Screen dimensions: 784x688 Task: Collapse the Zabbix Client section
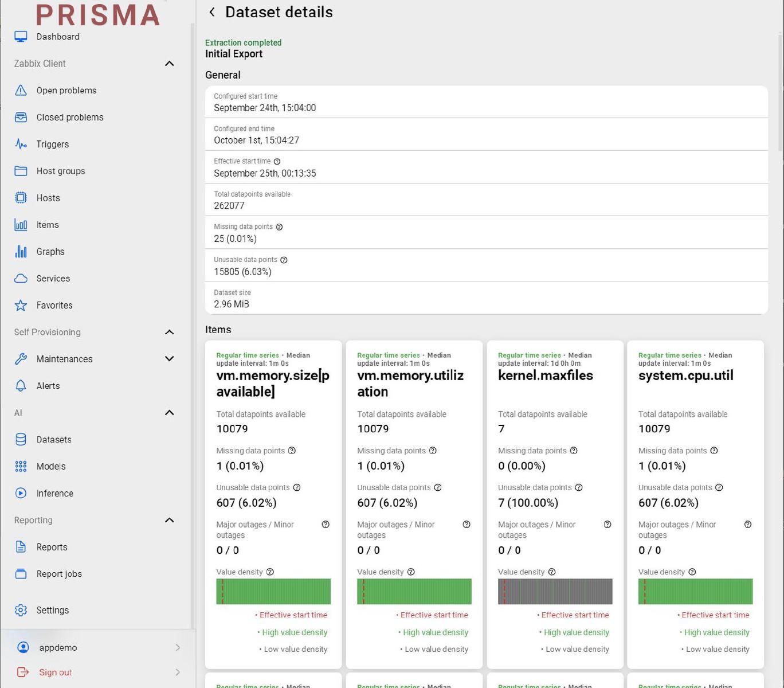point(169,64)
